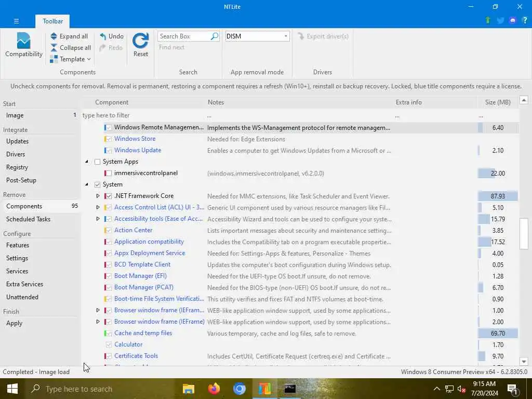Launch Chrome from the taskbar

[239, 389]
